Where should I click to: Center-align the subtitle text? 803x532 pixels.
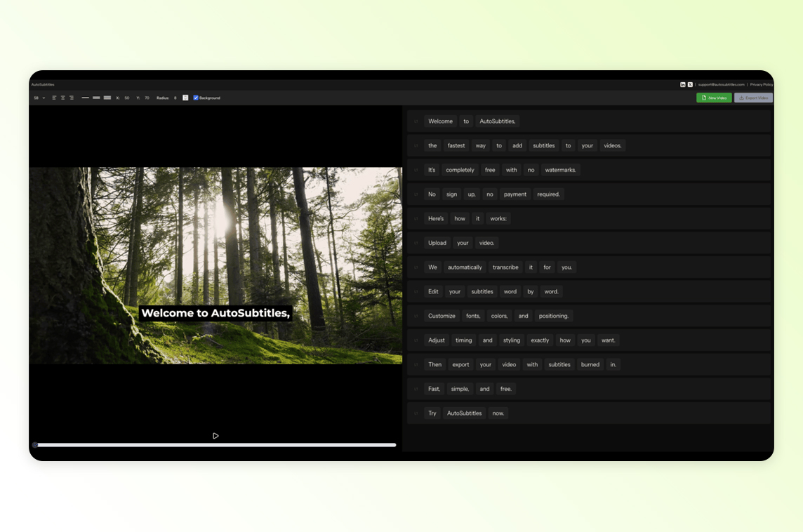[x=62, y=98]
